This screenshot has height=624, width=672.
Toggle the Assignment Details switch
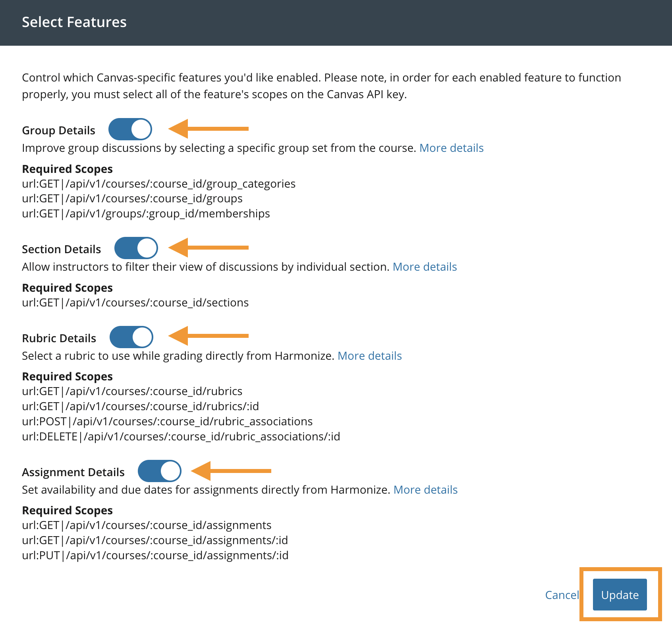[x=159, y=471]
